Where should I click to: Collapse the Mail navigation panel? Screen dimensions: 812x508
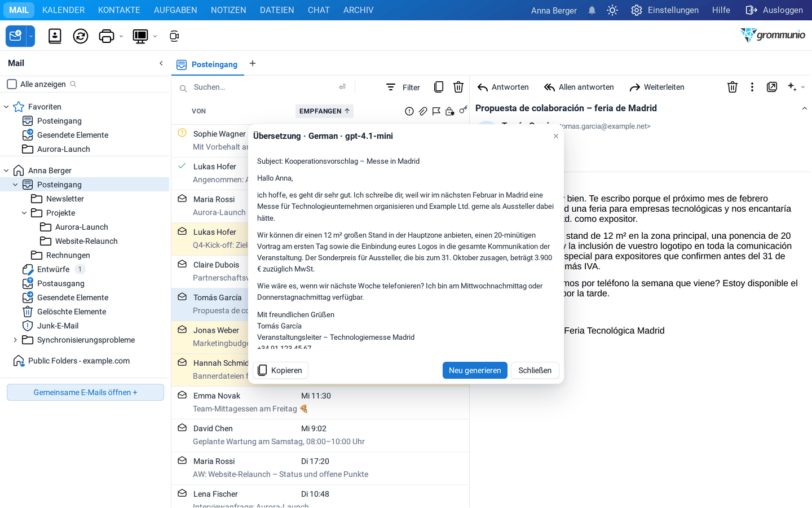point(161,63)
